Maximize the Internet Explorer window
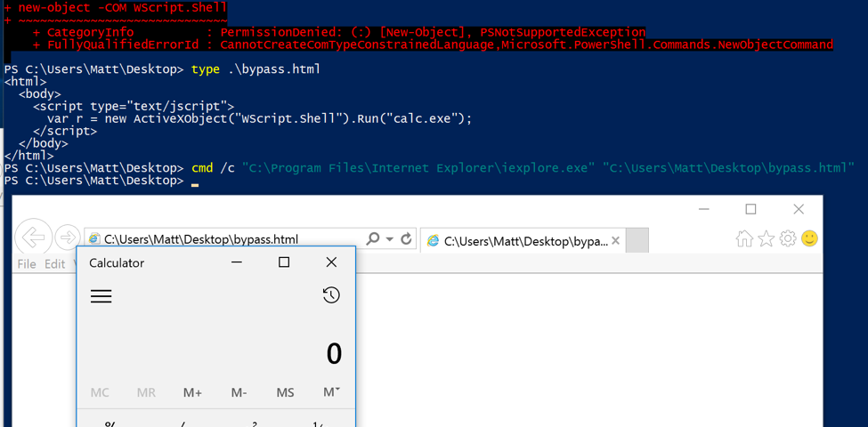Screen dimensions: 868x427 [750, 209]
